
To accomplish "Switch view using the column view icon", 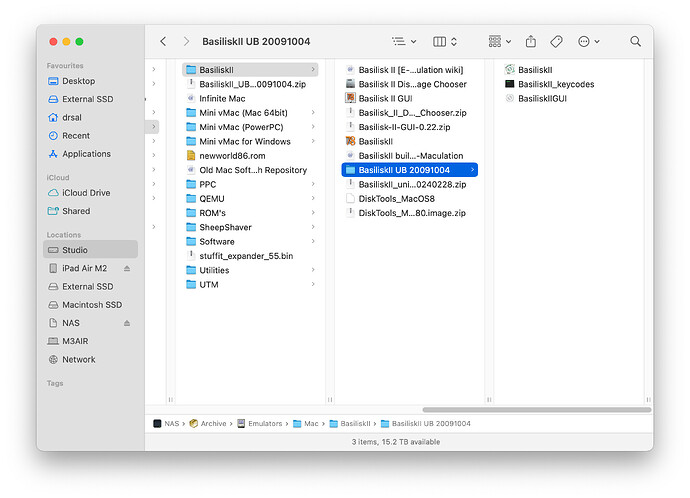I will tap(445, 41).
